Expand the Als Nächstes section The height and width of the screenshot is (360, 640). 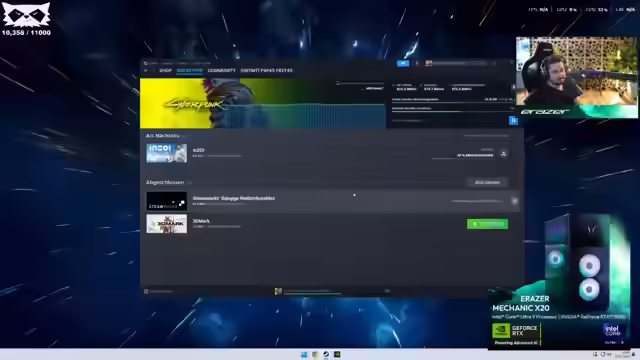(x=184, y=136)
